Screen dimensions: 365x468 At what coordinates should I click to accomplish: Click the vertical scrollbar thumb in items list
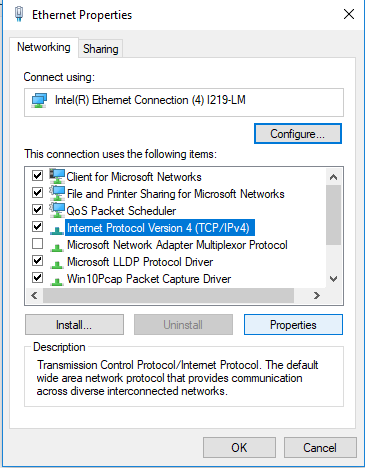pos(333,215)
